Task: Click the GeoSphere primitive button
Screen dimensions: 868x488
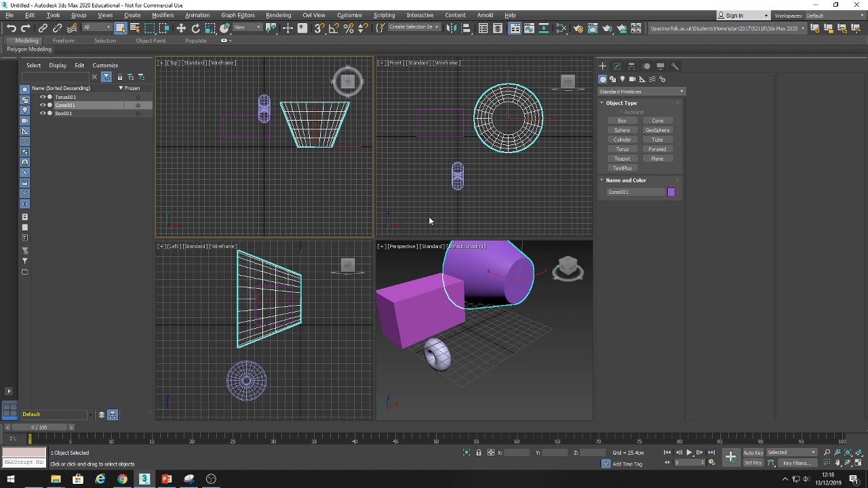Action: [657, 130]
